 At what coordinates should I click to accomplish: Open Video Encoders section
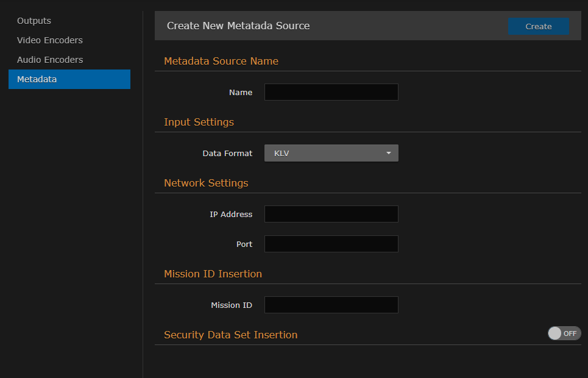[x=49, y=40]
